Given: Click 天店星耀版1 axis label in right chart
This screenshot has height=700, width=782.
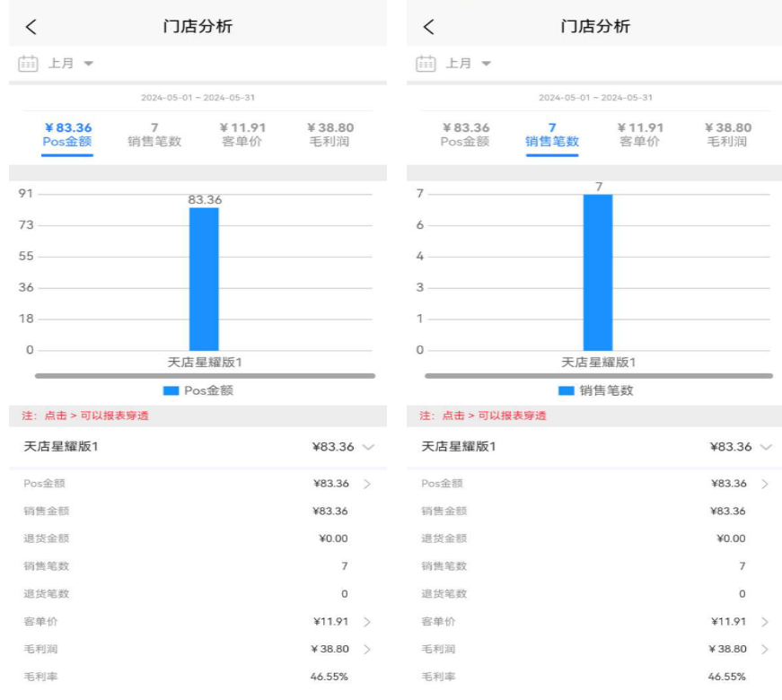Looking at the screenshot, I should coord(599,363).
